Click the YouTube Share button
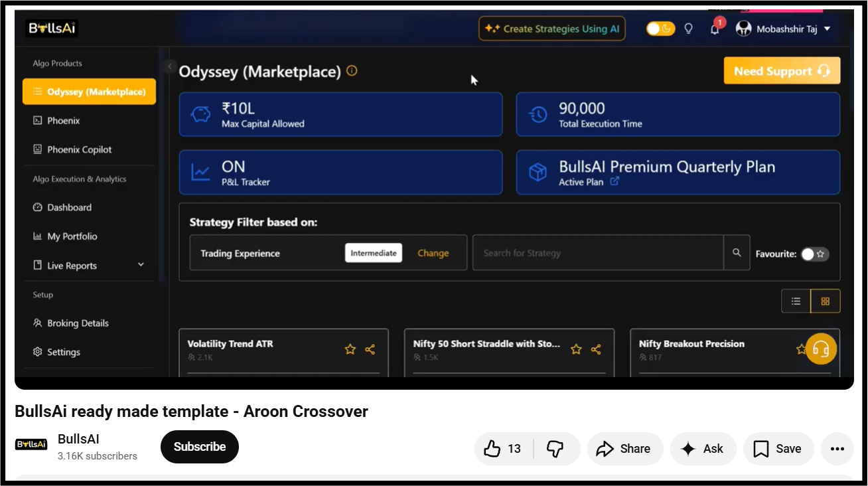The width and height of the screenshot is (868, 486). [x=625, y=449]
